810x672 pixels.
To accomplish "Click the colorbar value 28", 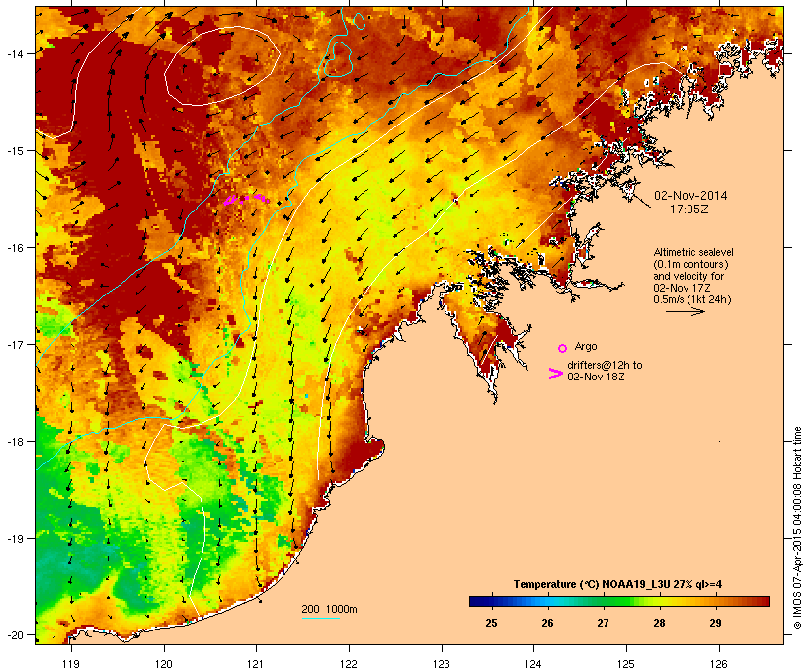I will tap(659, 623).
